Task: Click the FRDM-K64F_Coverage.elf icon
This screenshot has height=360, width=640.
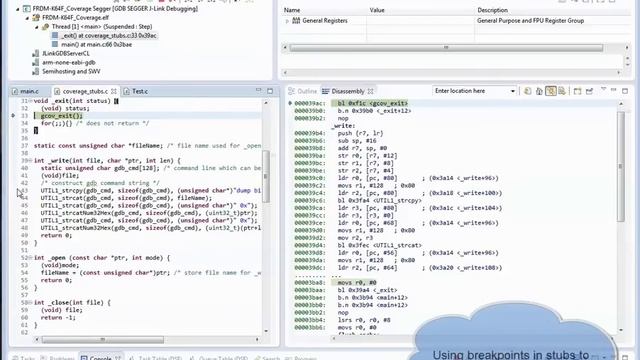Action: click(x=36, y=18)
